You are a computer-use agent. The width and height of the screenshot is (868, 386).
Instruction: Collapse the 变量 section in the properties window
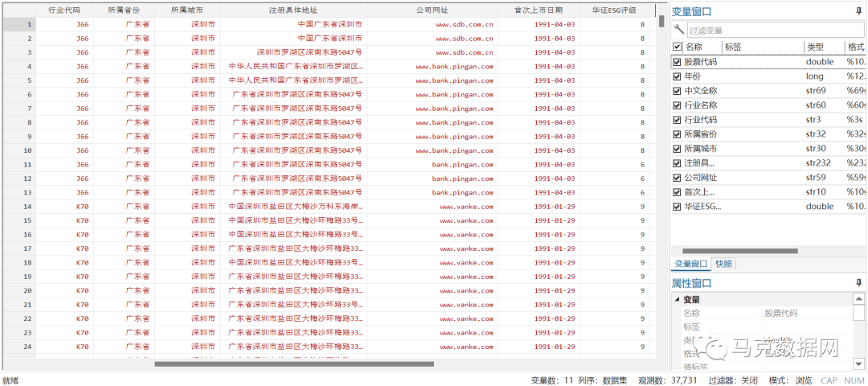coord(677,300)
